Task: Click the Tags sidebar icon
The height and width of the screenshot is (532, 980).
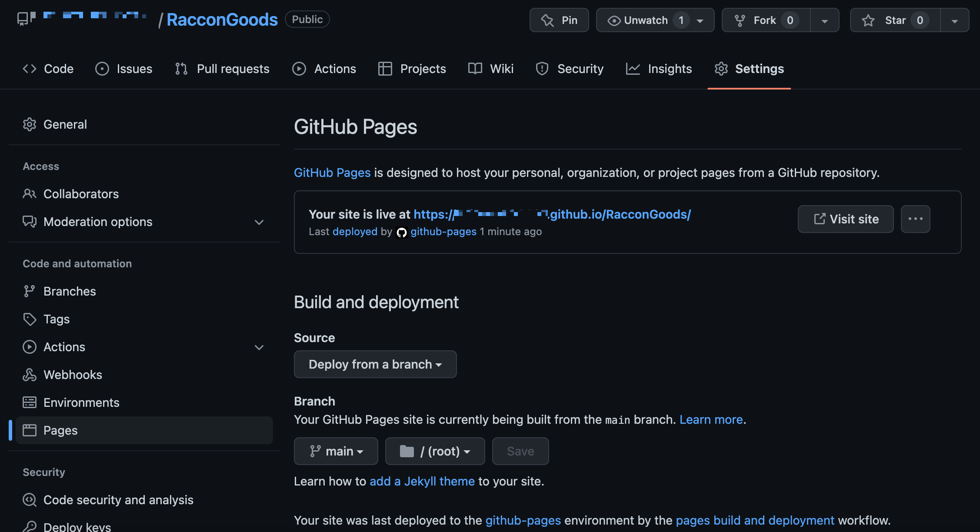Action: click(x=30, y=319)
